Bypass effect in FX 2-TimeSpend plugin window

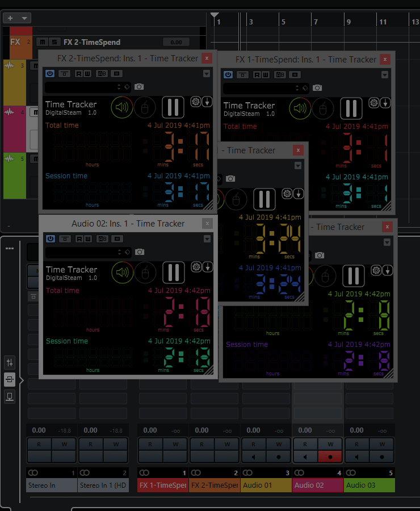pos(64,74)
